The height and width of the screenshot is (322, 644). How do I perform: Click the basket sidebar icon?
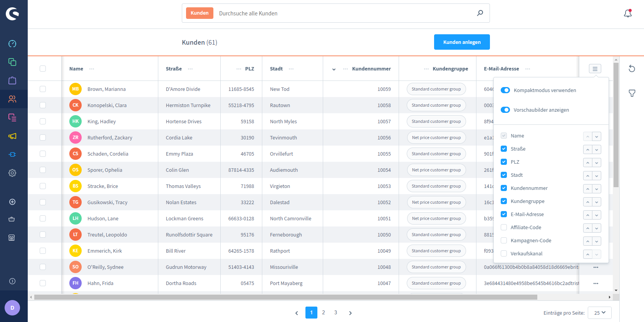[12, 219]
